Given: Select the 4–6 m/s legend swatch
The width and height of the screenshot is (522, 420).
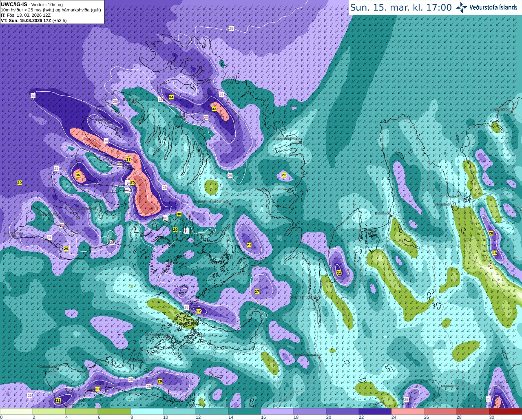Looking at the screenshot, I should tap(82, 411).
